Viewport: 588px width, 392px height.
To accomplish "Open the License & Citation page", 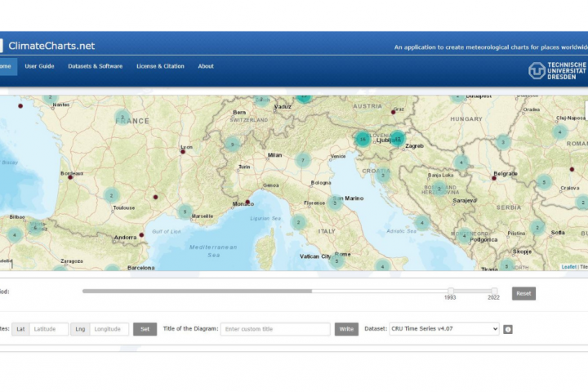I will 160,66.
